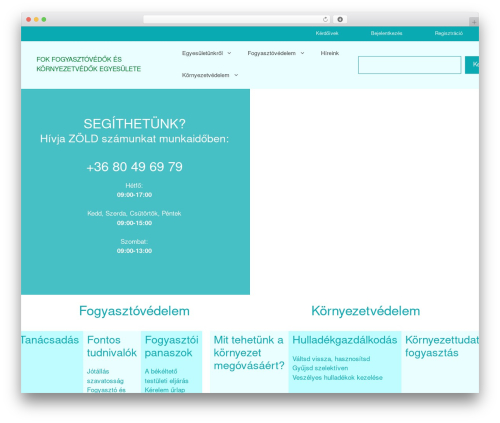The image size is (500, 423).
Task: Click the Kedd, Szerda, Csütörtök, Péntek text
Action: pos(134,214)
